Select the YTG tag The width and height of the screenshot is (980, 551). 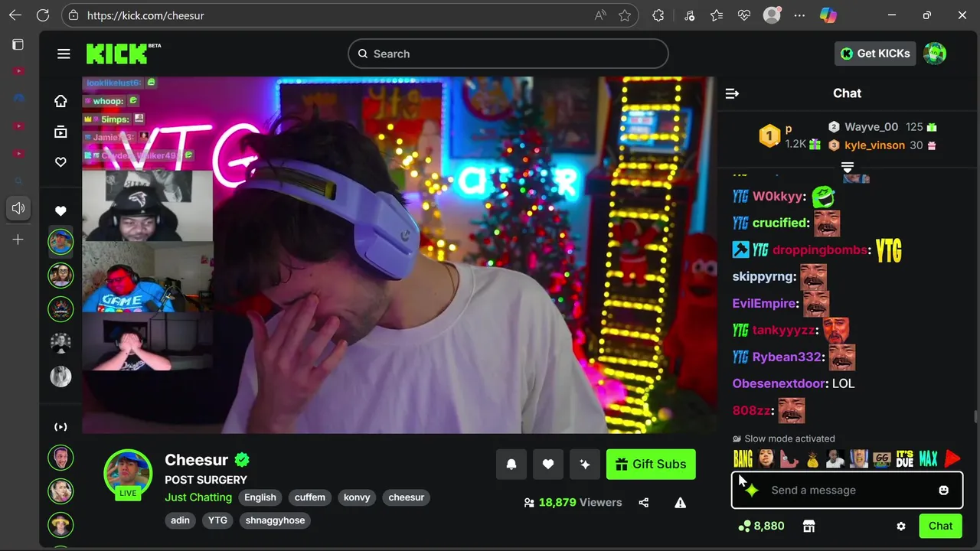[217, 520]
